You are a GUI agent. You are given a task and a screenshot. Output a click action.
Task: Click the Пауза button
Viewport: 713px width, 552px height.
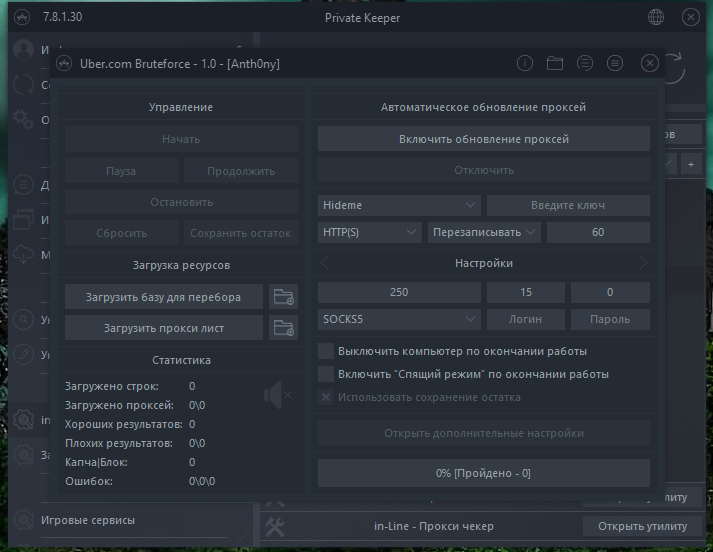[121, 171]
